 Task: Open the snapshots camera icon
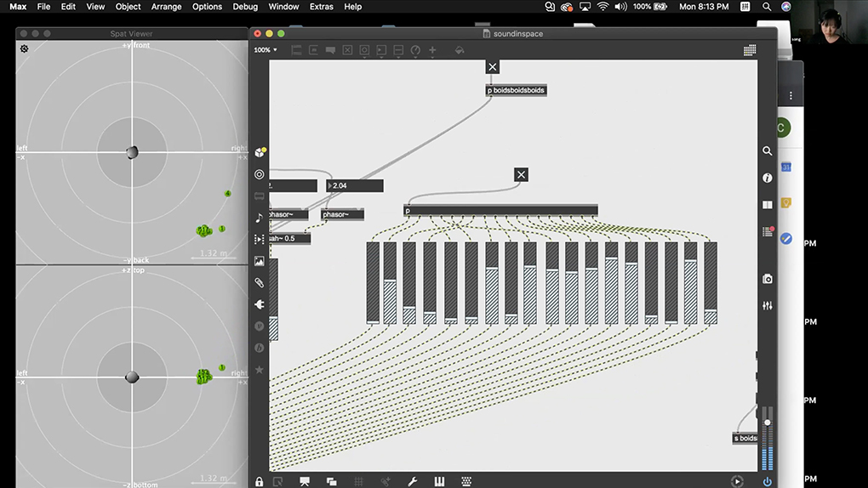coord(767,279)
